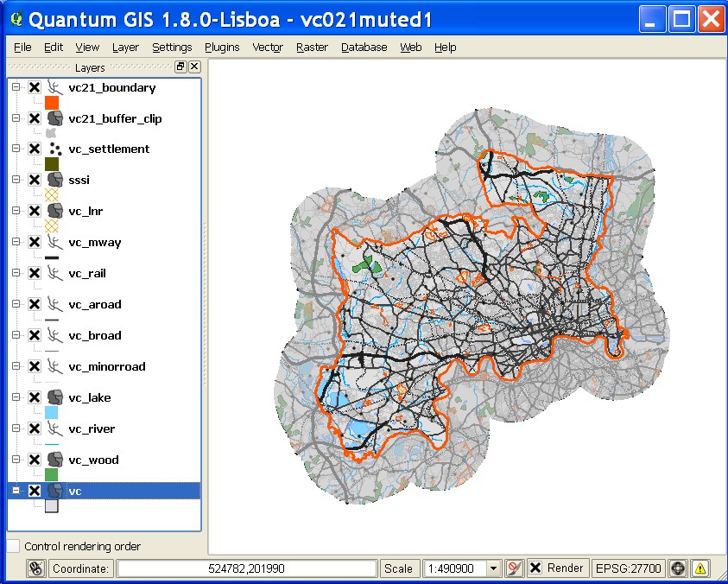Click the orange swatch under vc21_boundary
The image size is (728, 584).
pyautogui.click(x=50, y=102)
